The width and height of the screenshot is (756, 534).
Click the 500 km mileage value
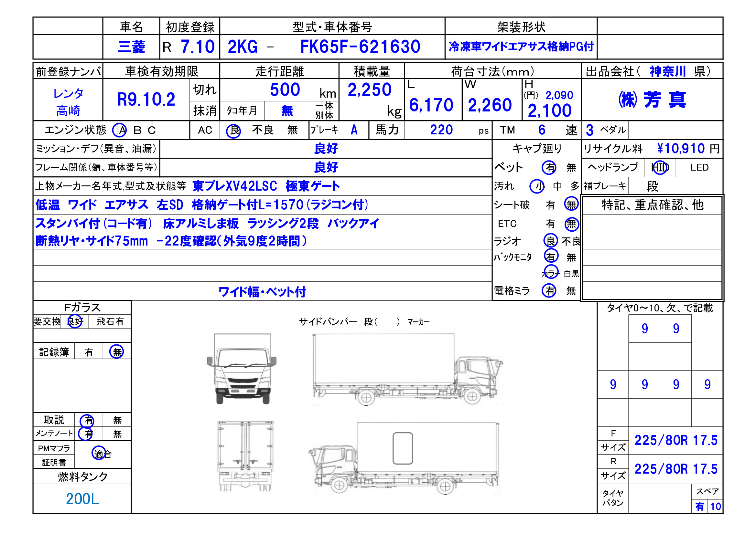point(285,90)
